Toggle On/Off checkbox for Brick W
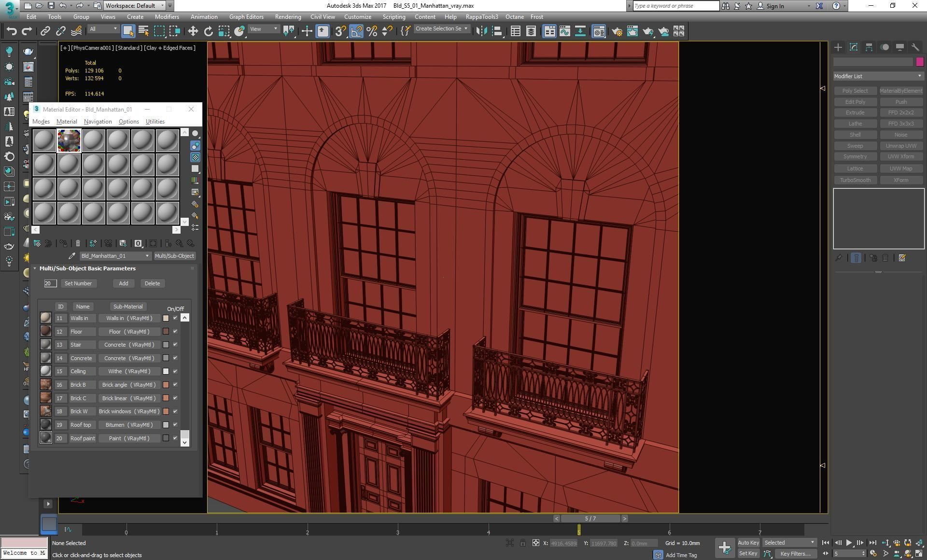 point(175,411)
